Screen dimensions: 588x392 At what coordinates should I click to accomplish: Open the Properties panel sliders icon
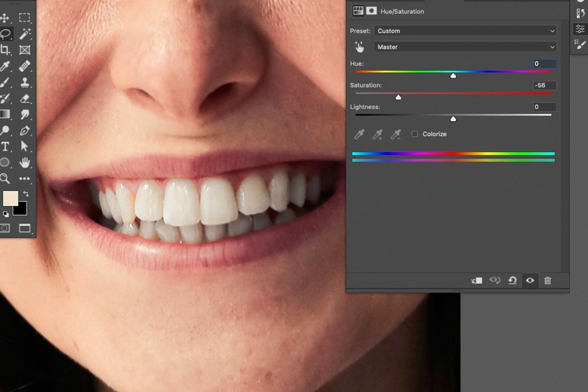pos(580,29)
